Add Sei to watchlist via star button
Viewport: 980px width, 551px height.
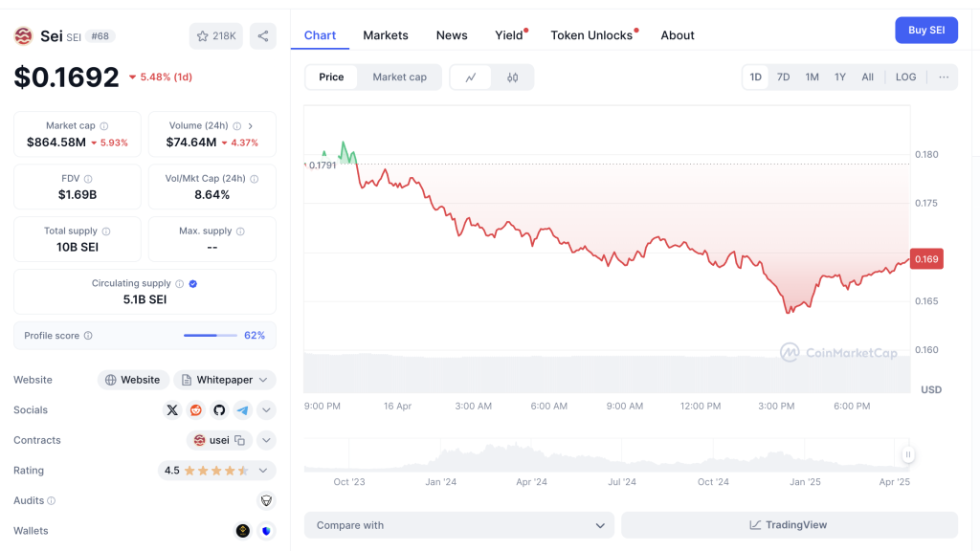click(216, 36)
